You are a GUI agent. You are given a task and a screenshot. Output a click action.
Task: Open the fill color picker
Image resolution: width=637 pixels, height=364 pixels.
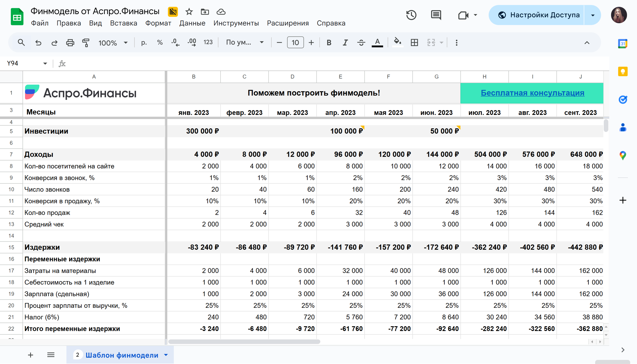click(397, 42)
